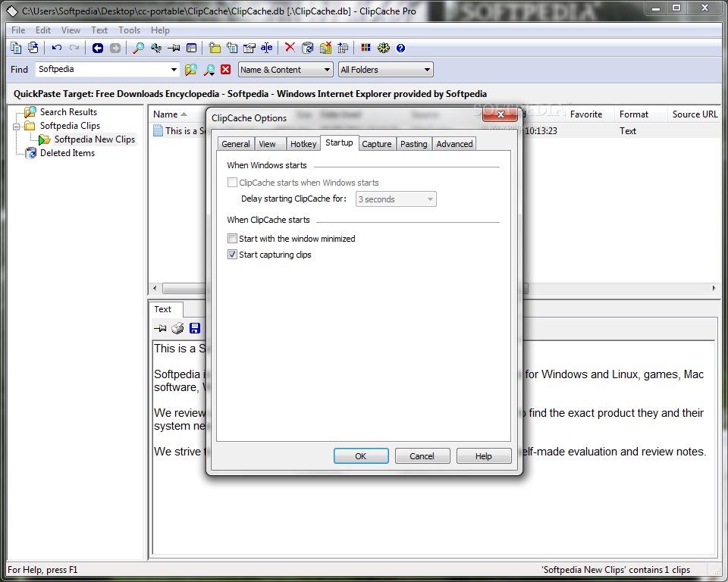Click the colored squares icon in toolbar
Viewport: 728px width, 582px height.
click(366, 48)
